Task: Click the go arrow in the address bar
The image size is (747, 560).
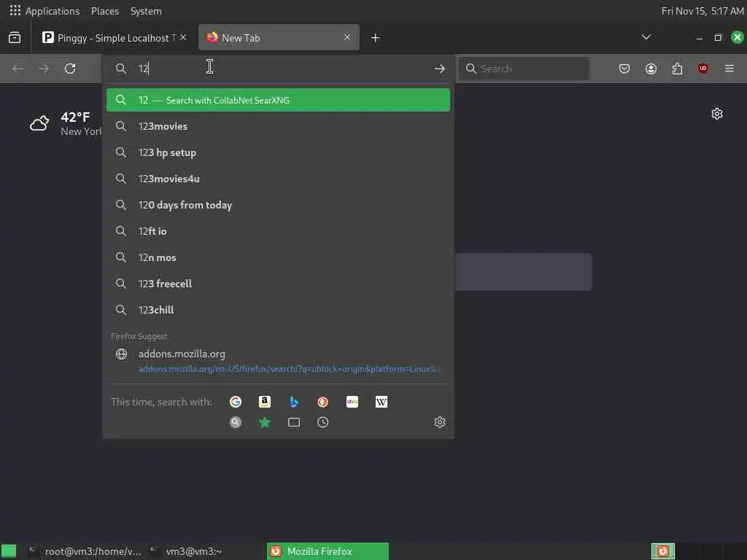Action: [440, 69]
